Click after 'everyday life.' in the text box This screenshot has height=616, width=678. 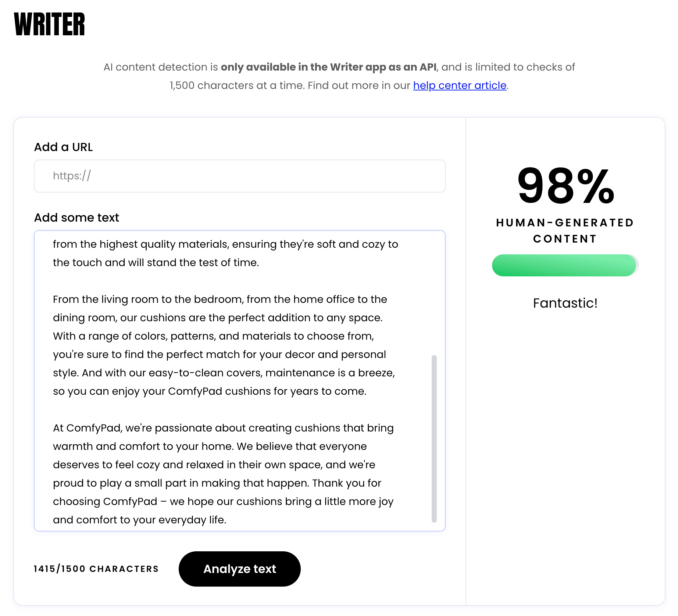point(227,520)
